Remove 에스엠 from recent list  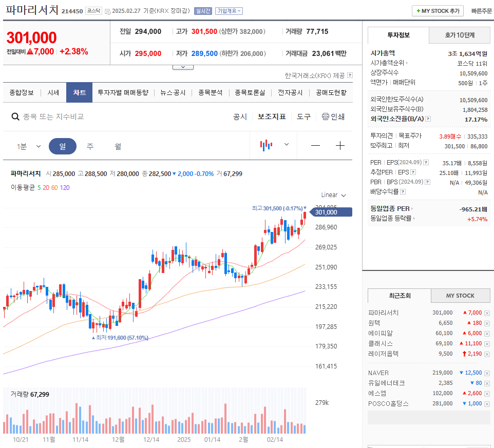coord(487,394)
